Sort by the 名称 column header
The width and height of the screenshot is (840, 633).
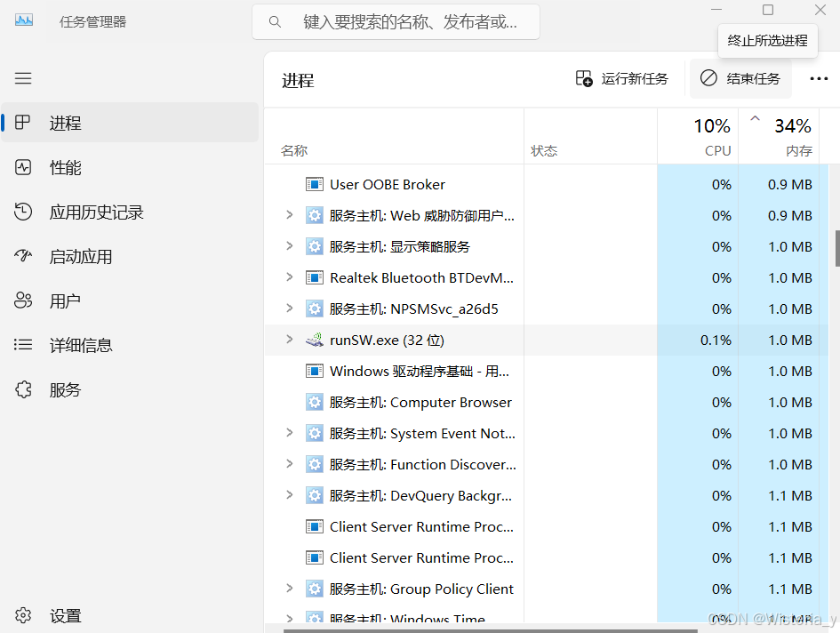(x=394, y=137)
